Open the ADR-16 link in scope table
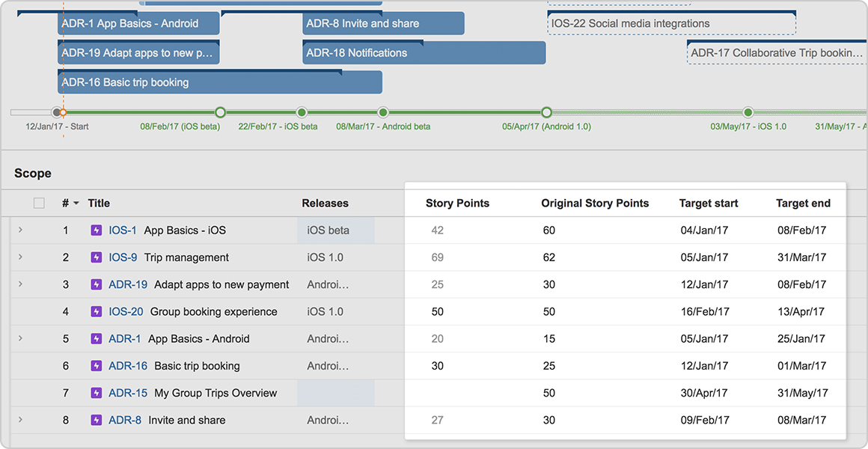868x449 pixels. [x=128, y=366]
